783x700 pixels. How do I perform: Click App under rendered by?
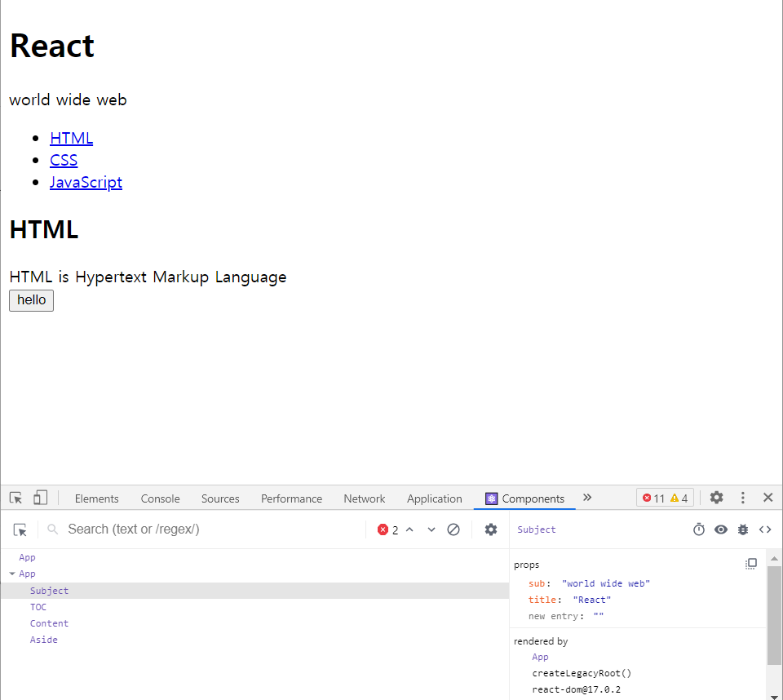pyautogui.click(x=540, y=657)
